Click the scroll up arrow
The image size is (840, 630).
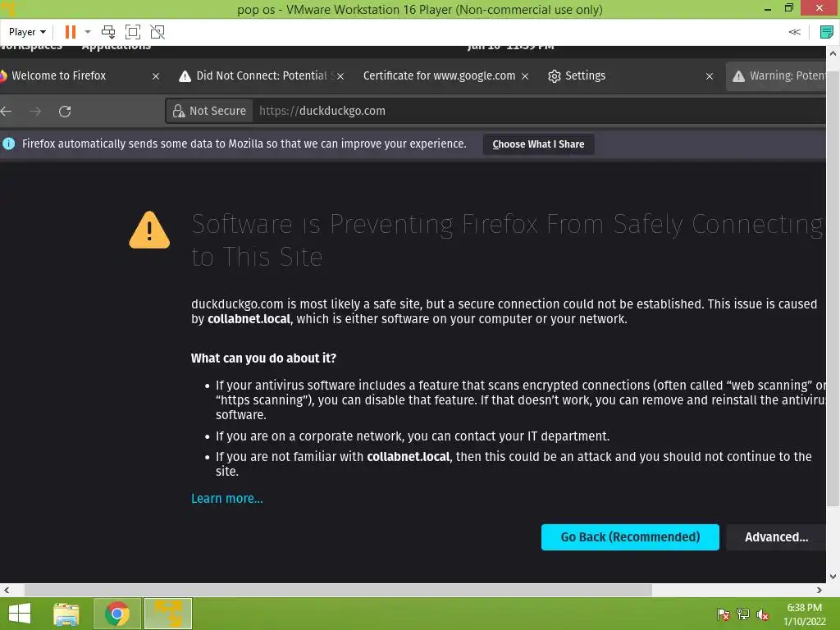(833, 53)
